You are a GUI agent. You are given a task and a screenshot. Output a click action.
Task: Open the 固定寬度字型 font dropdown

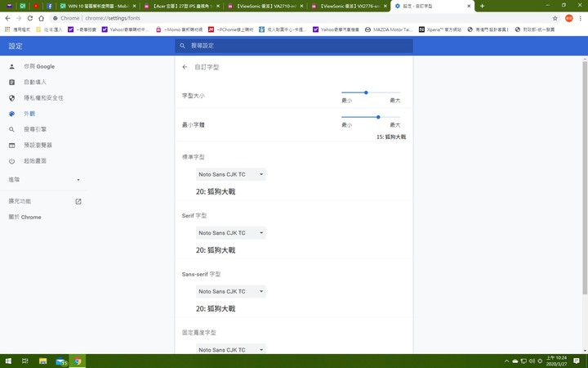coord(230,349)
